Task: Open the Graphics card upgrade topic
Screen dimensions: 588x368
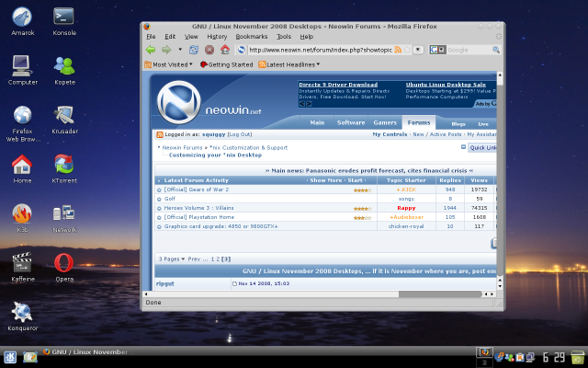Action: point(220,226)
